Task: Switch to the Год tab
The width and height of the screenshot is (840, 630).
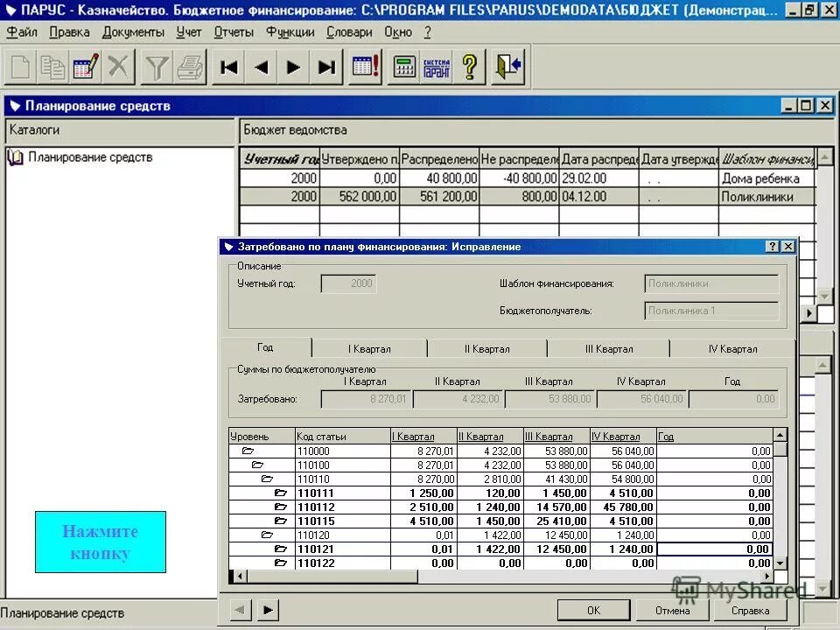Action: tap(266, 347)
